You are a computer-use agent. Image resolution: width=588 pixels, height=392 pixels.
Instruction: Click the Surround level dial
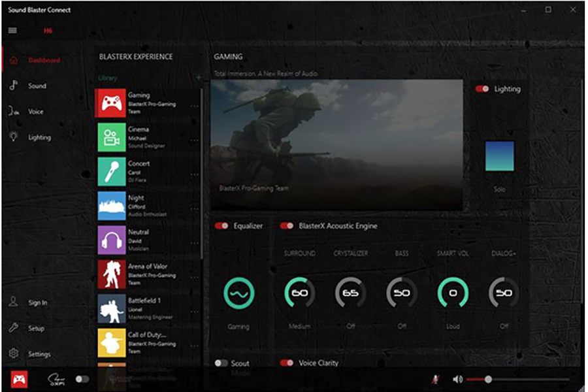pos(300,293)
